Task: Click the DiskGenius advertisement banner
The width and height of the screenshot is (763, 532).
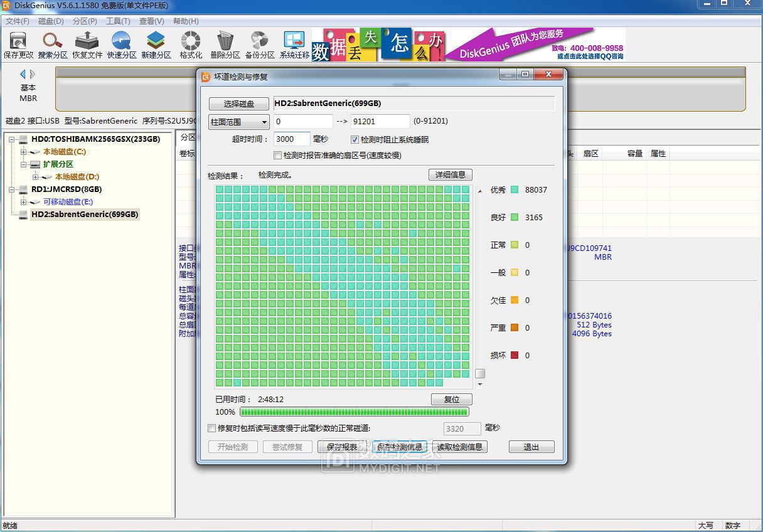Action: 469,44
